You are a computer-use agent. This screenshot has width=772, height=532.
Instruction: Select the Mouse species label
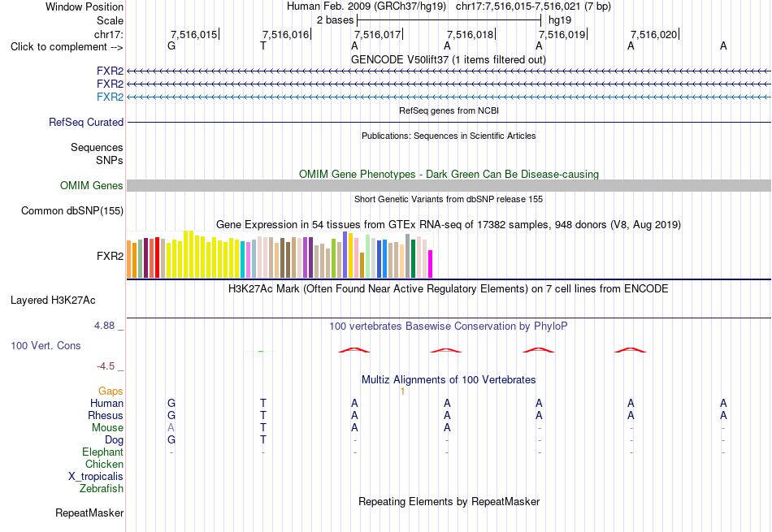point(107,428)
